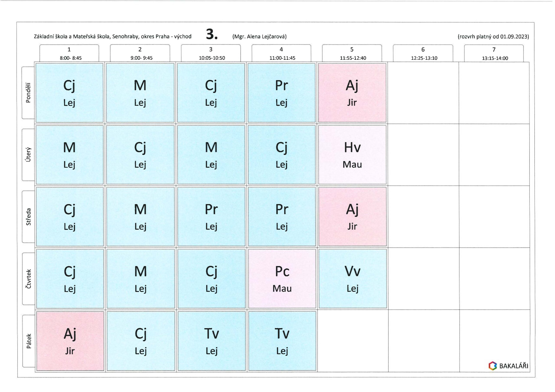
Task: Select the Pátek day label
Action: point(29,341)
